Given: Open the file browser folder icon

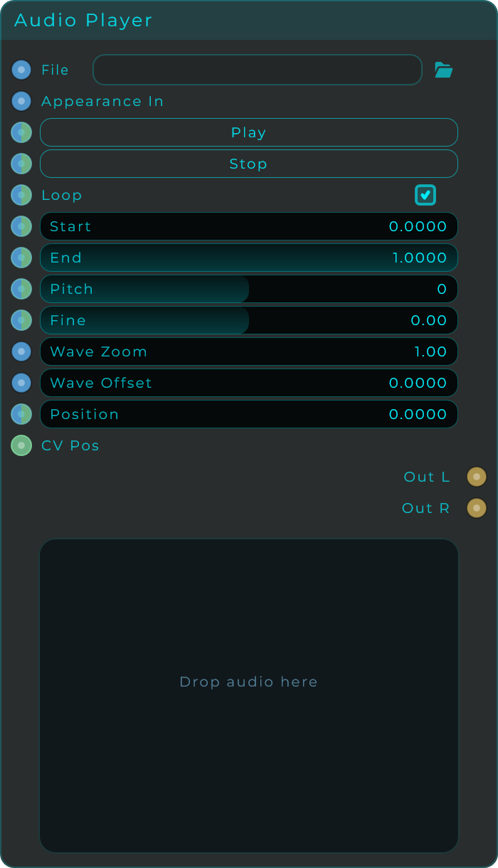Looking at the screenshot, I should coord(443,69).
